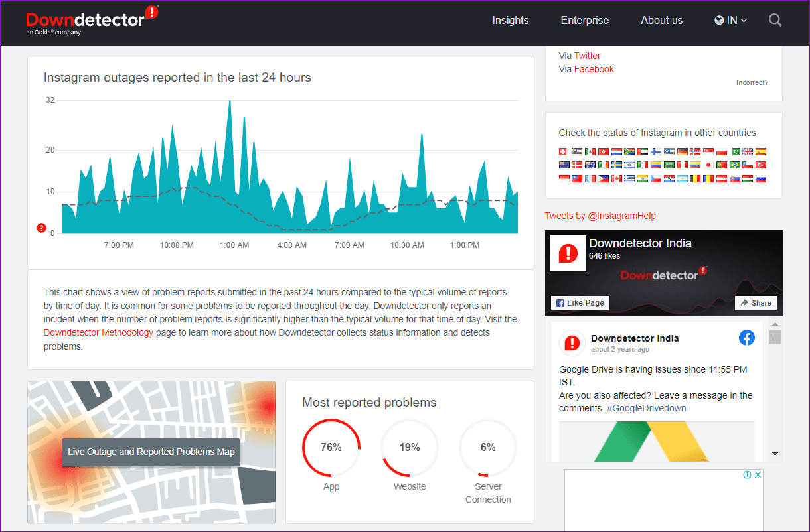Click the Turkey flag

tap(761, 165)
